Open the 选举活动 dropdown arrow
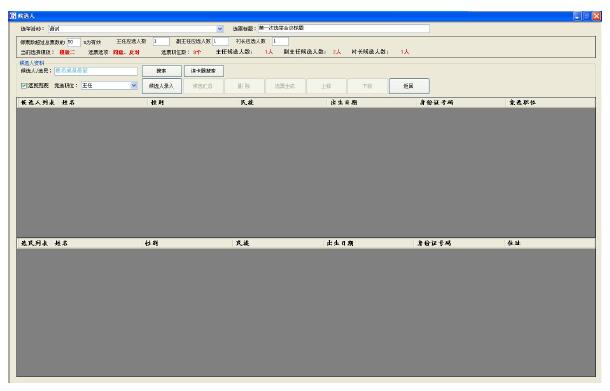This screenshot has width=610, height=391. pyautogui.click(x=220, y=29)
